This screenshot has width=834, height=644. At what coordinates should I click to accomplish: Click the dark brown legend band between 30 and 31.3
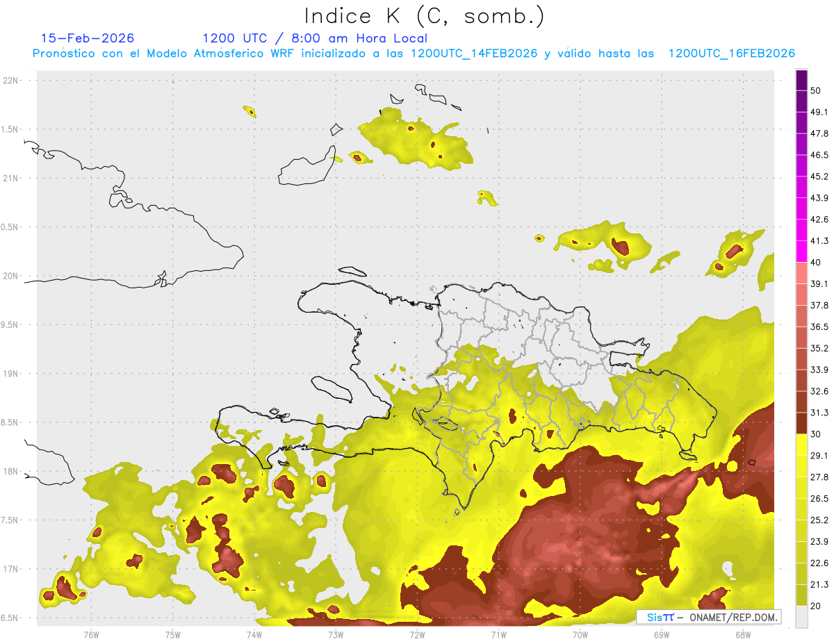[x=801, y=423]
